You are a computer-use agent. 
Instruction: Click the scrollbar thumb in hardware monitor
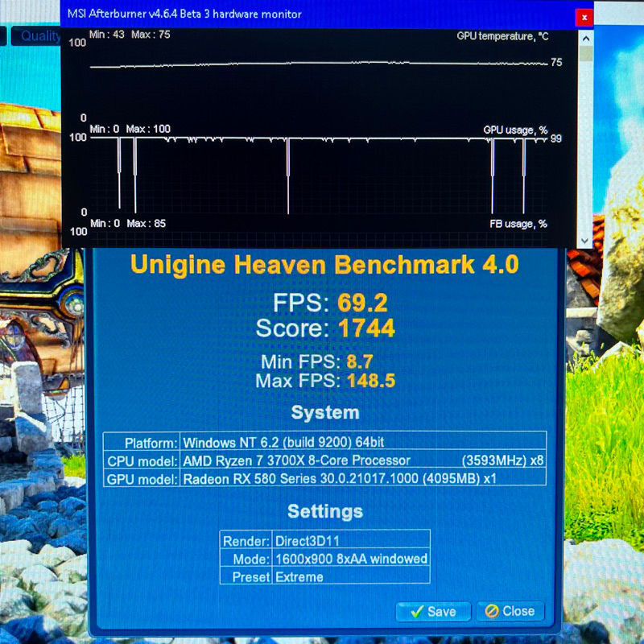[x=585, y=54]
